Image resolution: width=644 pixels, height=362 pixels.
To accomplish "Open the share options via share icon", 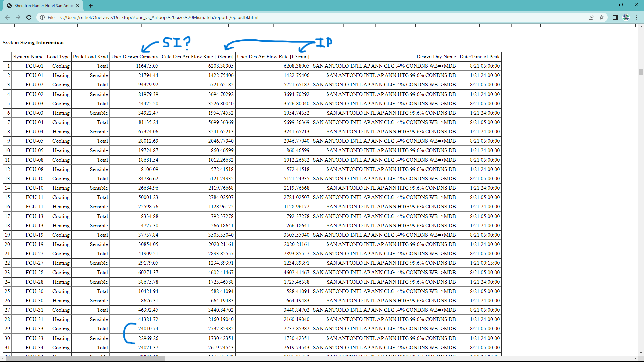I will (591, 17).
